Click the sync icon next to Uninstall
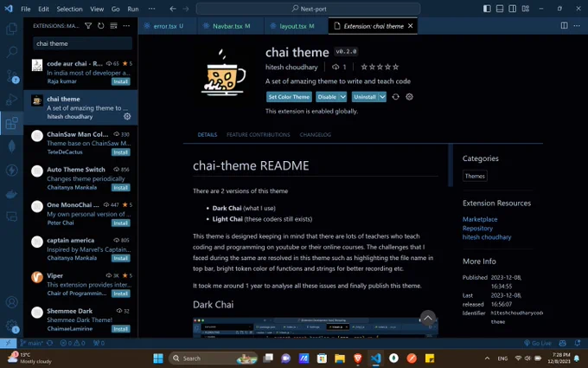Screen dimensions: 588x368 pos(396,97)
